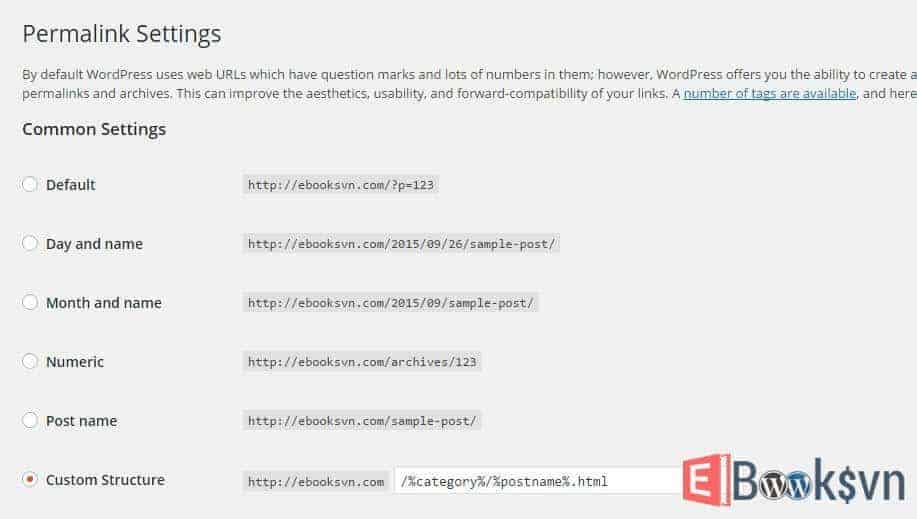The width and height of the screenshot is (917, 519).
Task: Click the 'Custom Structure' label text
Action: pos(105,480)
